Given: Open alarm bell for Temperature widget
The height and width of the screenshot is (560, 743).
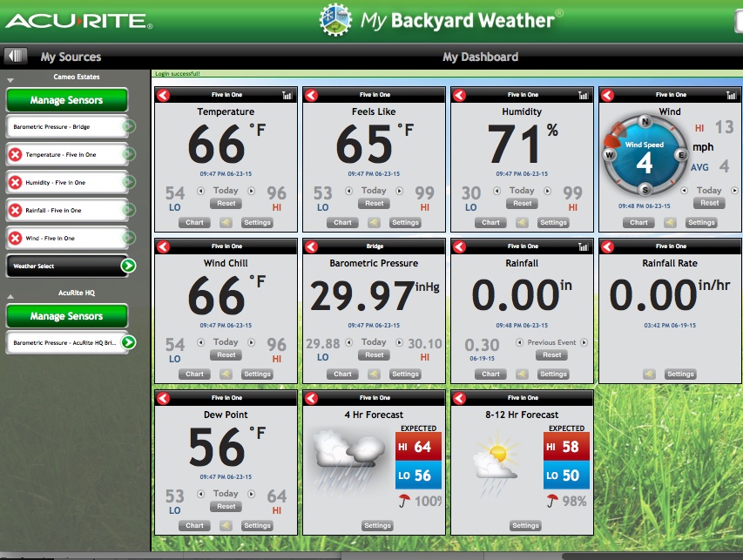Looking at the screenshot, I should tap(226, 222).
